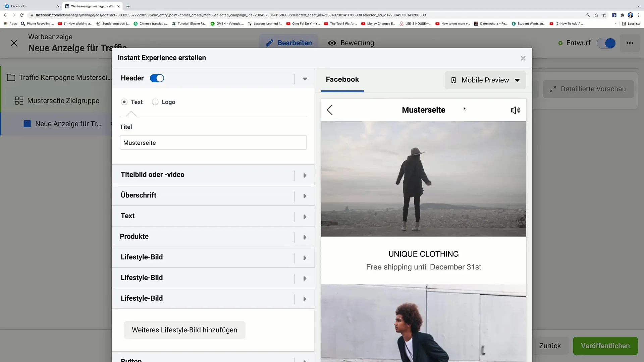Select the Logo radio option
This screenshot has height=362, width=644.
[x=155, y=102]
